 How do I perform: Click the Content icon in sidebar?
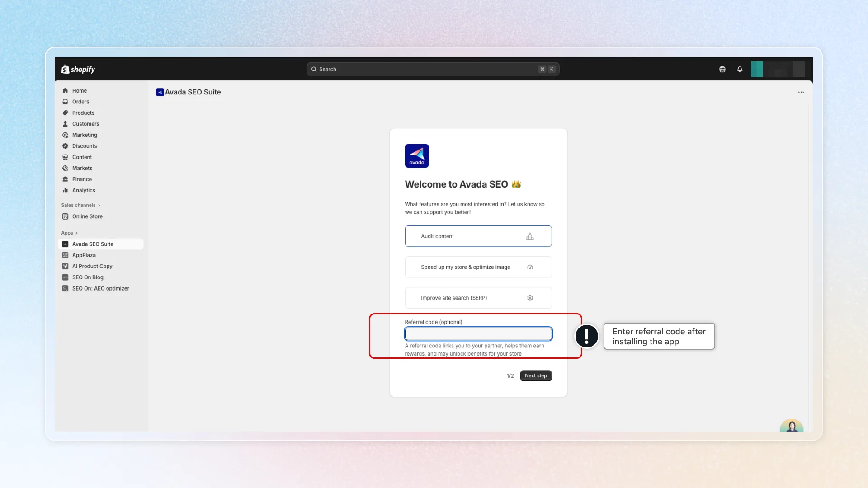click(x=65, y=157)
